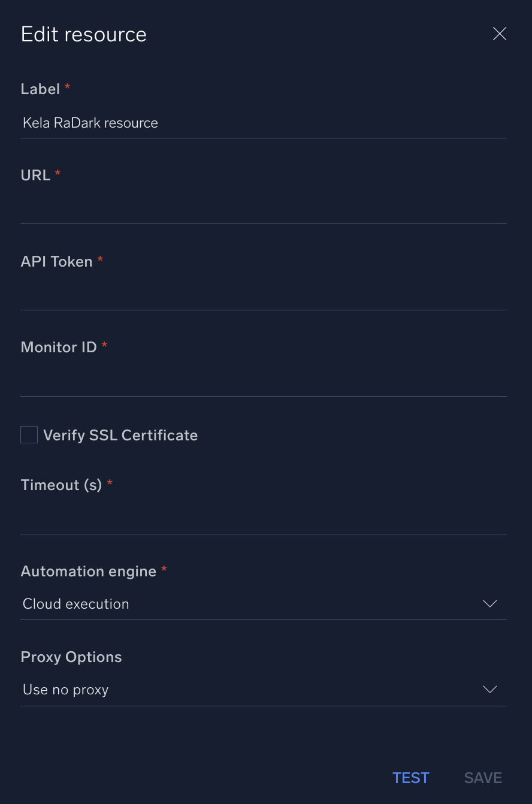Select the Monitor ID input field
532x804 pixels.
(x=264, y=382)
